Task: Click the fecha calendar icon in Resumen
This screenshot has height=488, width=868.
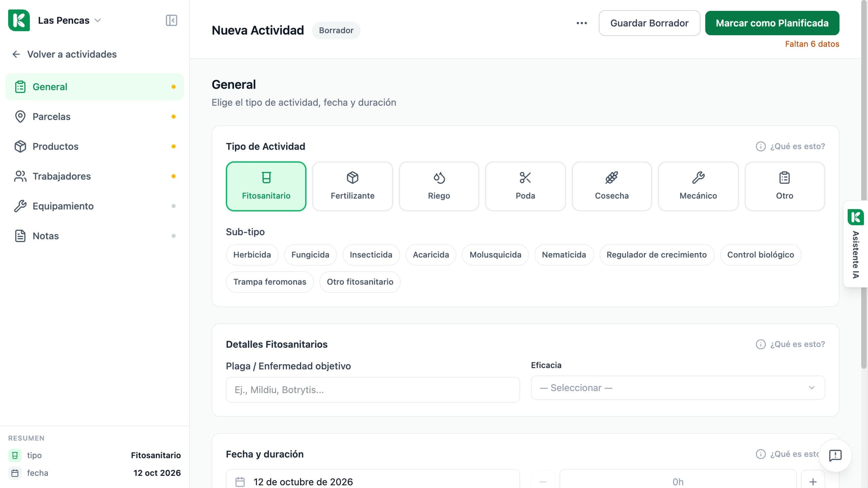Action: 15,473
